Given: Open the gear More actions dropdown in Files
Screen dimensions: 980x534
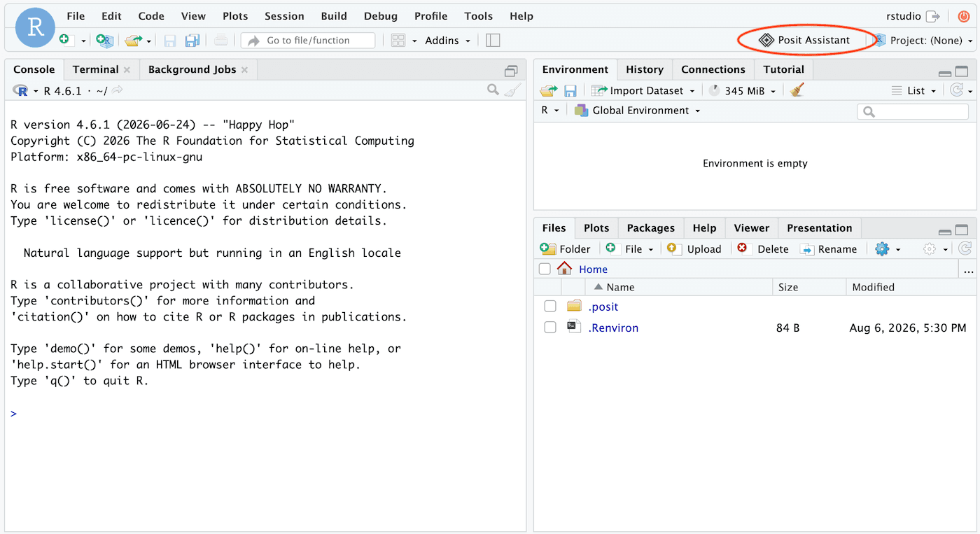Looking at the screenshot, I should tap(888, 248).
